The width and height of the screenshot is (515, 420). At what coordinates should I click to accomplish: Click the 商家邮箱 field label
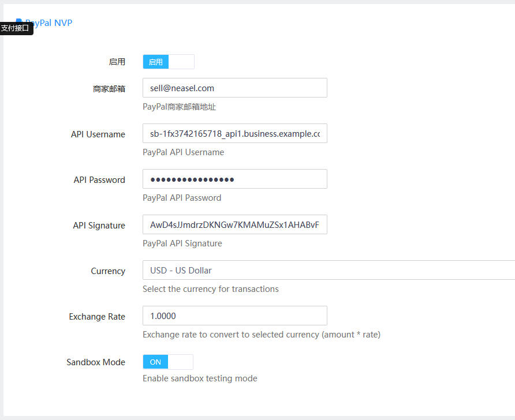[109, 89]
